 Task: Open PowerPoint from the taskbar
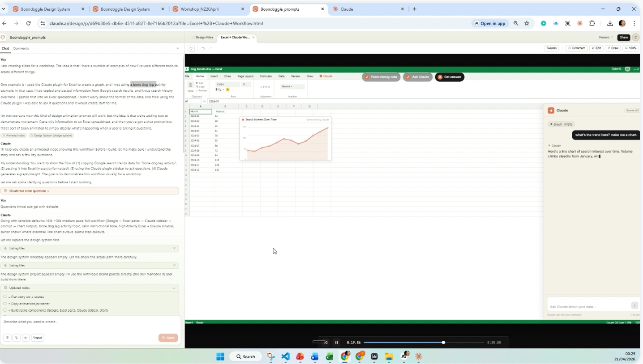click(300, 356)
